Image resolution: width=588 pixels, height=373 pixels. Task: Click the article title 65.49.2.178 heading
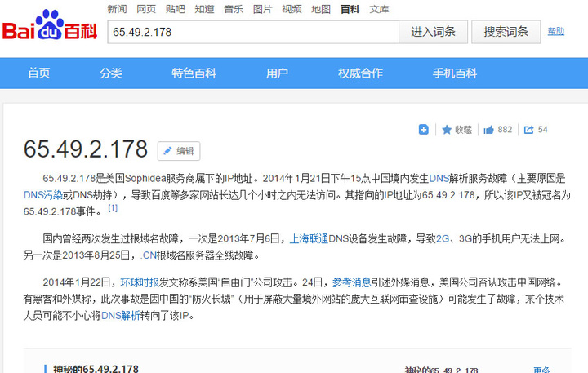(86, 149)
